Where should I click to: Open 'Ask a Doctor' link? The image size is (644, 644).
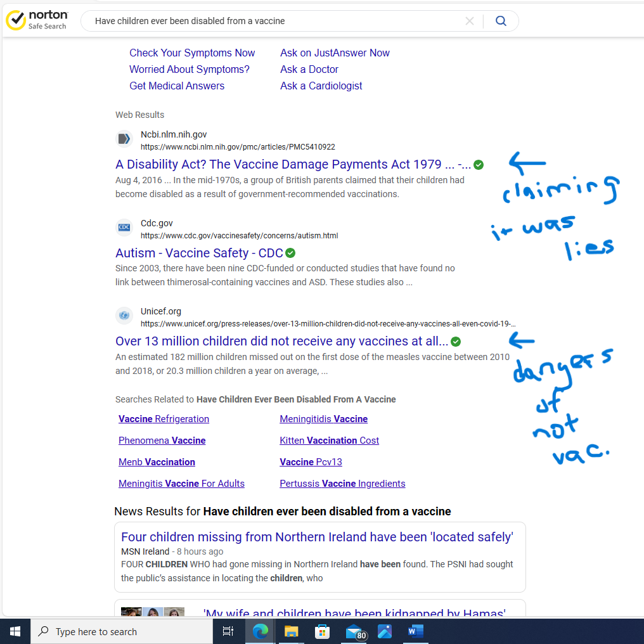309,70
